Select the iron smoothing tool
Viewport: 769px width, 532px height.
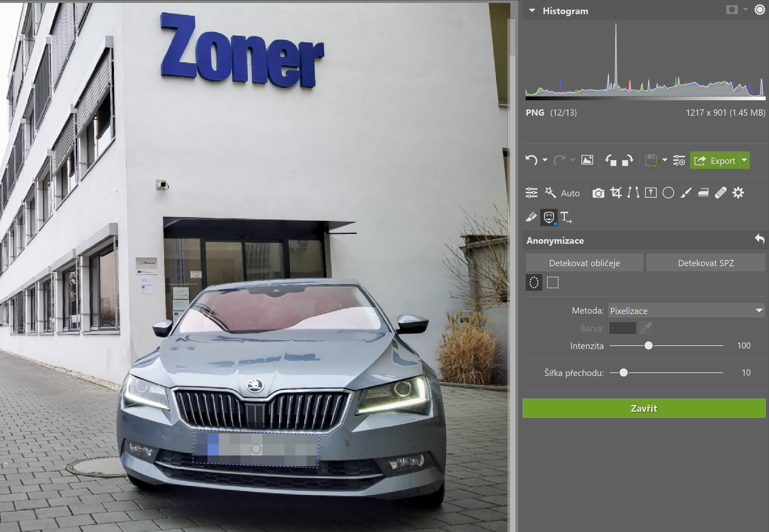pos(703,193)
